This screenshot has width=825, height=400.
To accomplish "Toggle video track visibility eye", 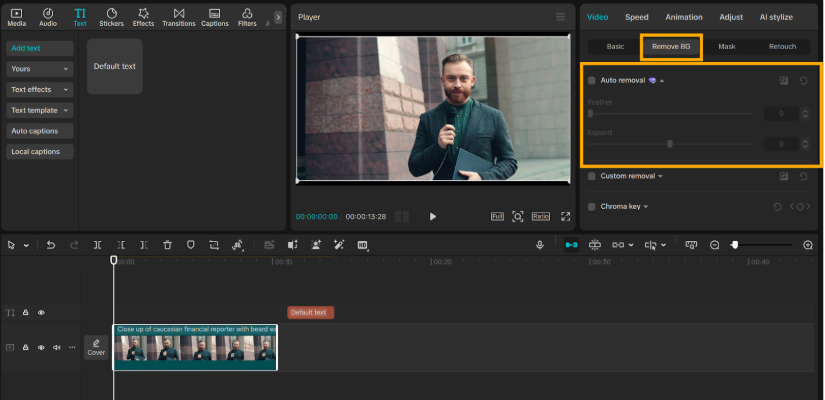I will [x=41, y=347].
